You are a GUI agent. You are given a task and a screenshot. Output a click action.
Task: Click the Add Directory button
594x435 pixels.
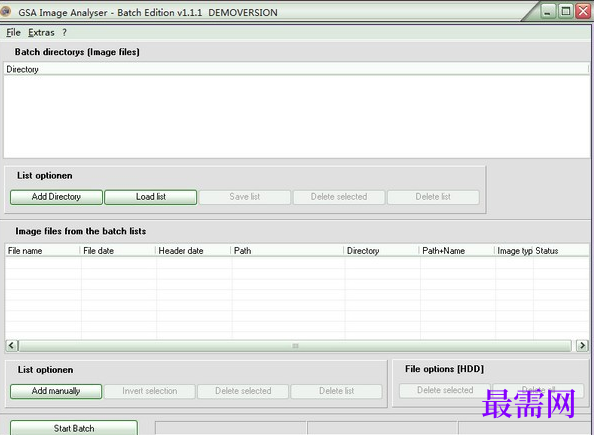click(56, 197)
